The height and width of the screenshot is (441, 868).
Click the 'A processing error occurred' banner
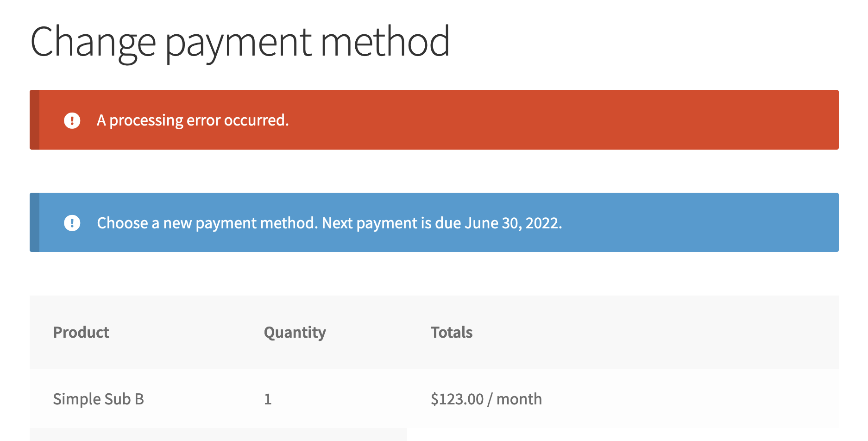click(434, 120)
